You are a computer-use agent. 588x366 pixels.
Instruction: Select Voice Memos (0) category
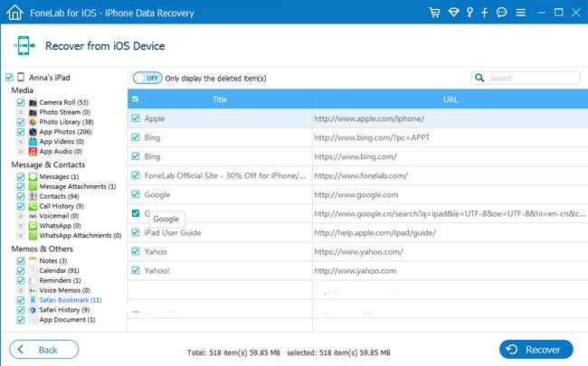[64, 290]
